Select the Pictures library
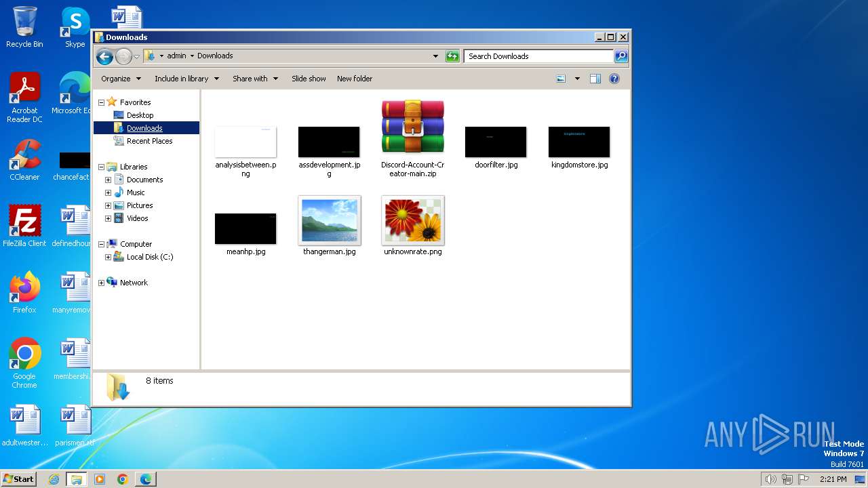868x488 pixels. coord(140,205)
